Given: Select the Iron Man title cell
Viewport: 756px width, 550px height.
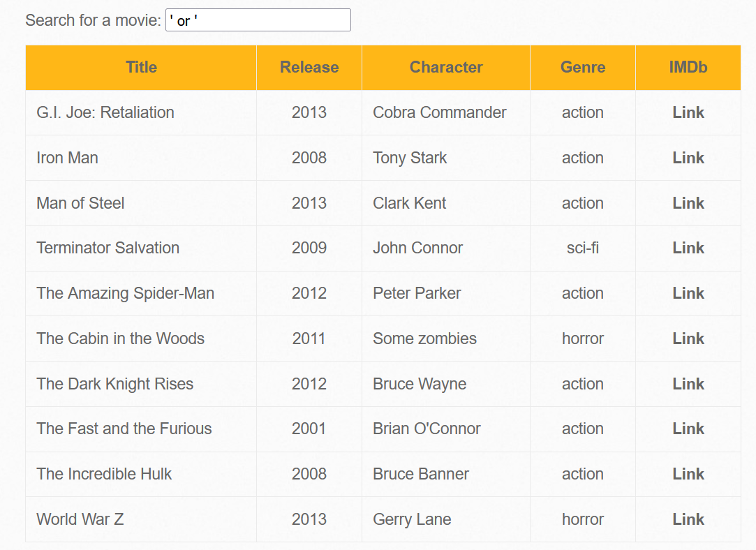Looking at the screenshot, I should click(x=141, y=158).
